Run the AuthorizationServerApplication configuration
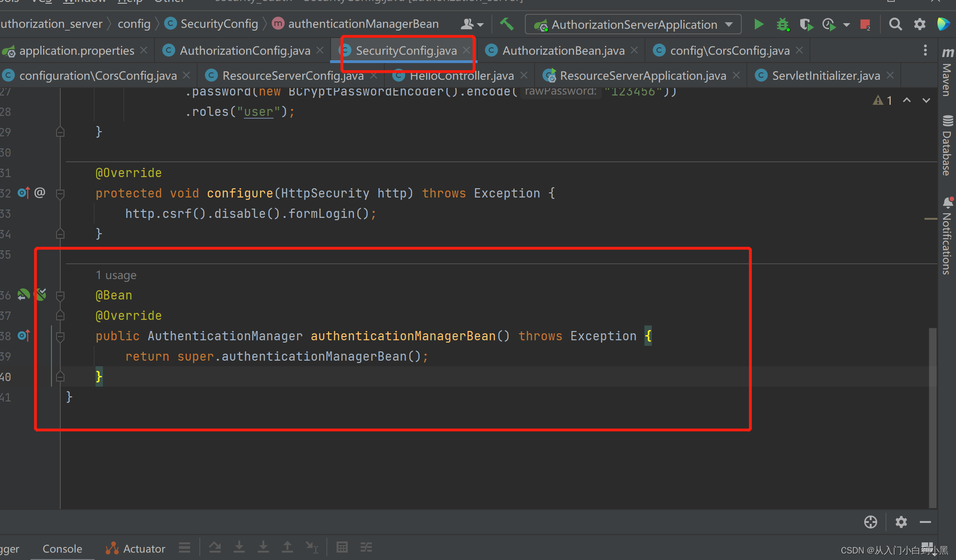Viewport: 956px width, 560px height. coord(759,24)
